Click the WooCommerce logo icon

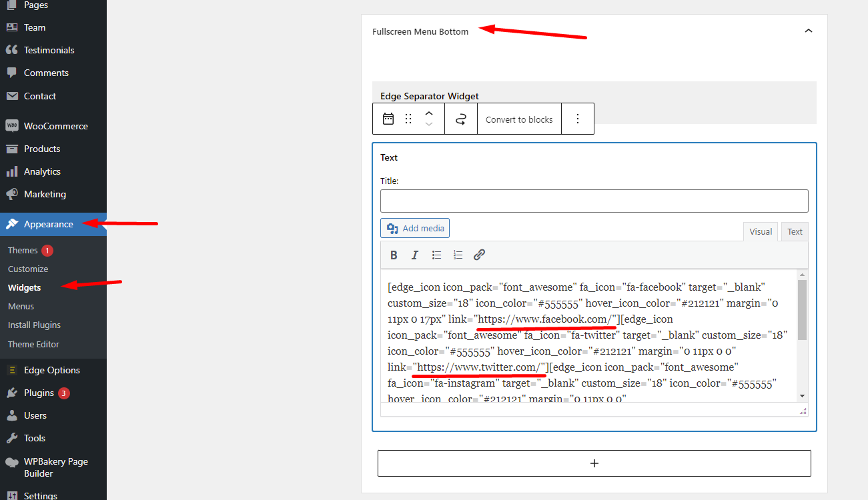[x=12, y=126]
